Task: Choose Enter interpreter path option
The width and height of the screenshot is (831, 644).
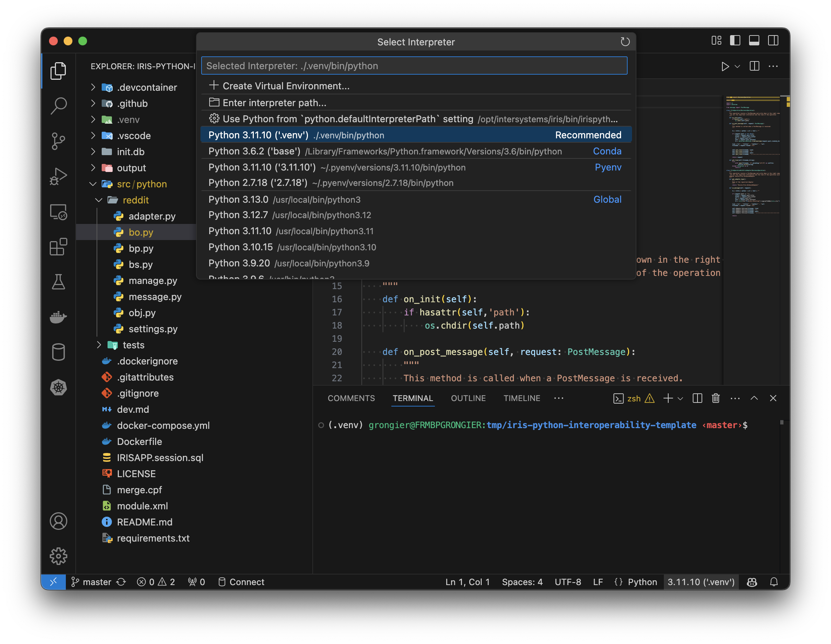Action: 416,103
